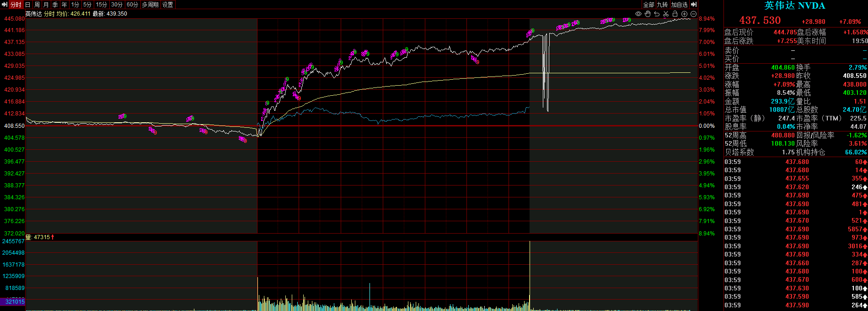The width and height of the screenshot is (868, 311).
Task: Click the US Eastern time value 19:50
Action: pos(860,41)
